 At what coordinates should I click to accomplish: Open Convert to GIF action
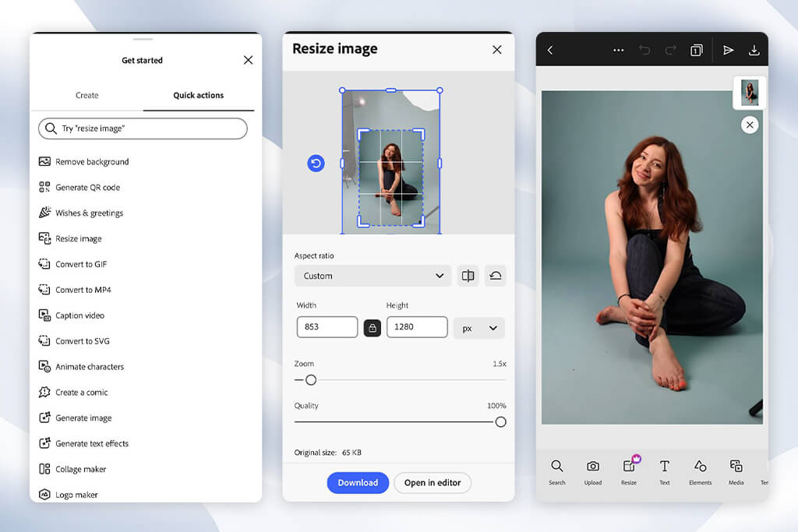(x=72, y=264)
